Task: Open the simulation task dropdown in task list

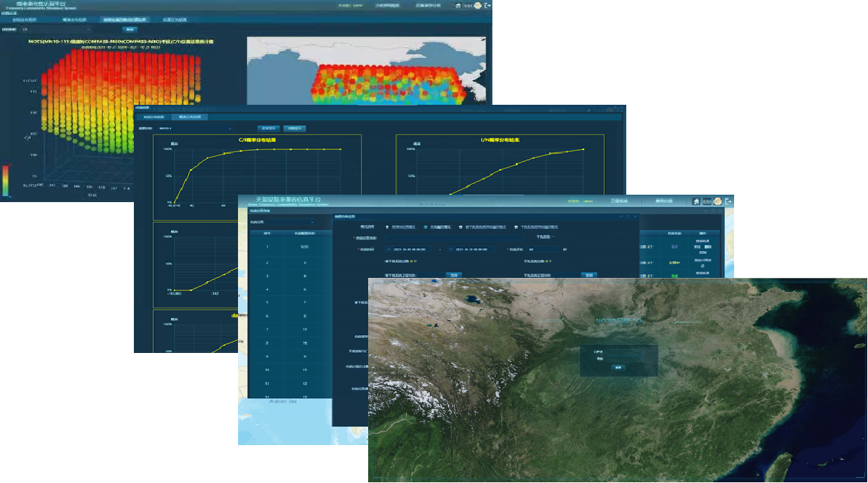Action: click(x=283, y=221)
